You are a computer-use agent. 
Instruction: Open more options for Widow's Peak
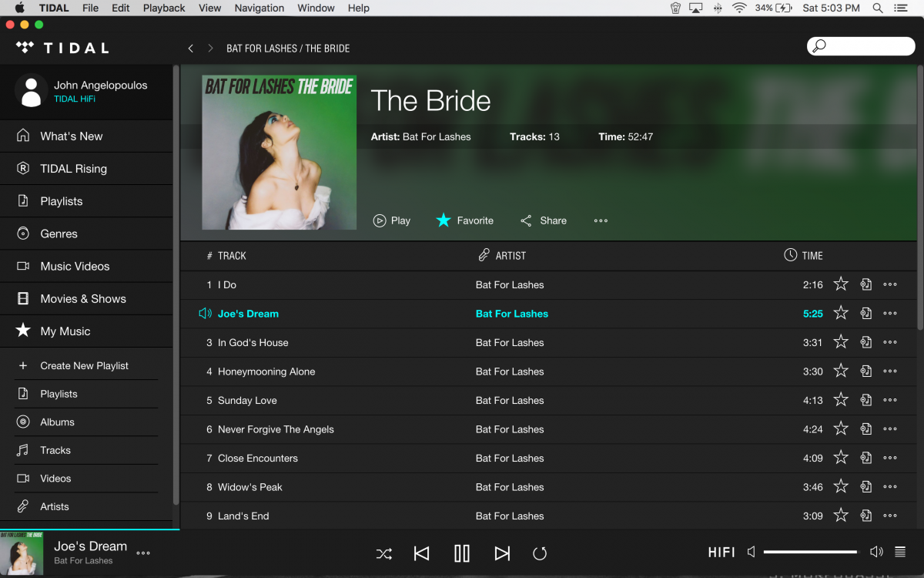tap(890, 487)
